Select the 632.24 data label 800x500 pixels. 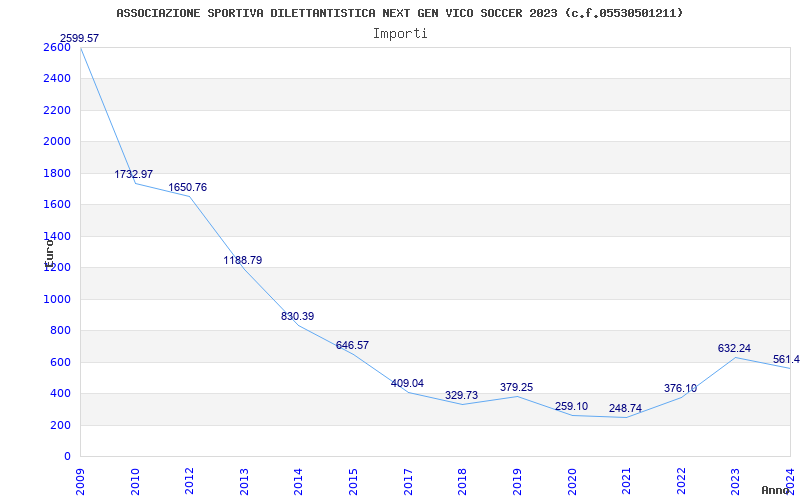pos(735,348)
